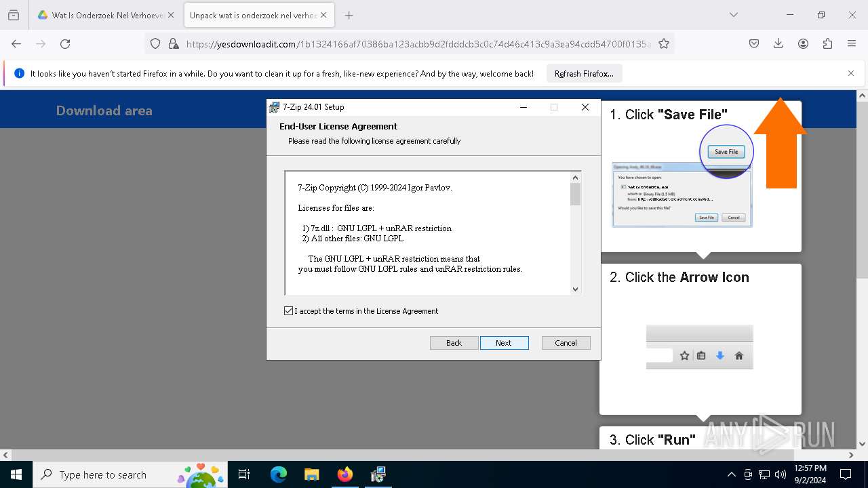Click the 7-Zip Setup title bar icon
Viewport: 868px width, 488px height.
[274, 107]
